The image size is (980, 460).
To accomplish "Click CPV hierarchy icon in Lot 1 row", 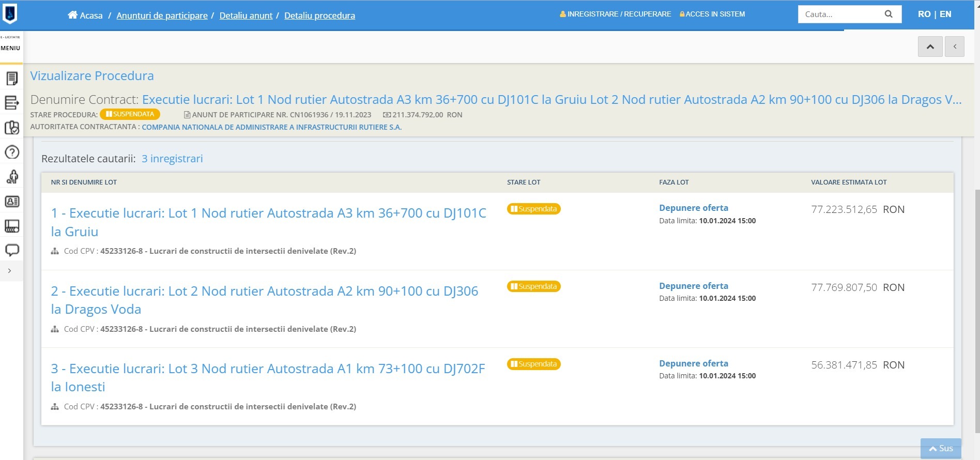I will tap(55, 251).
